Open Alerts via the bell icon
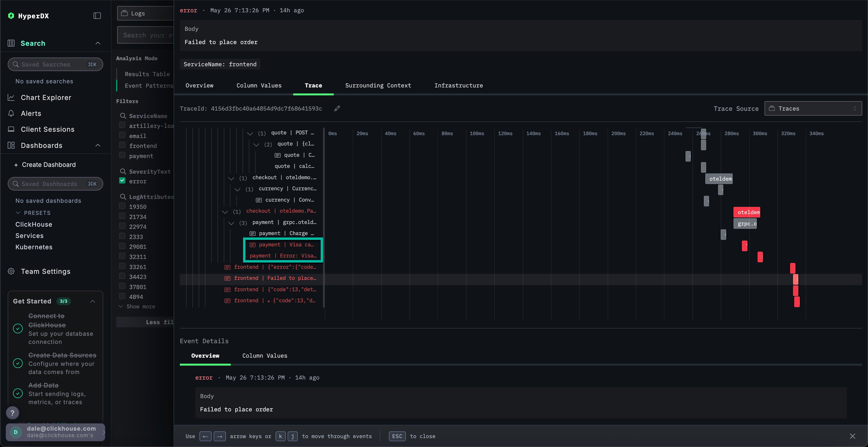This screenshot has width=868, height=447. coord(11,113)
